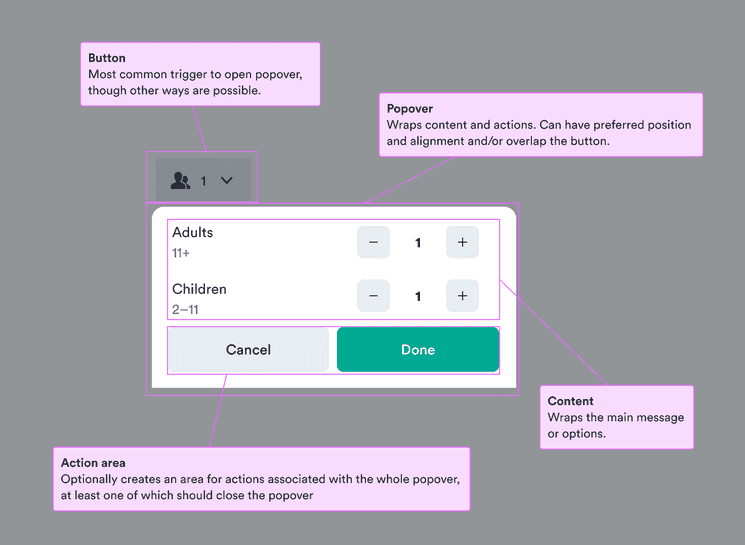The image size is (745, 545).
Task: Select the Adults label
Action: point(193,233)
